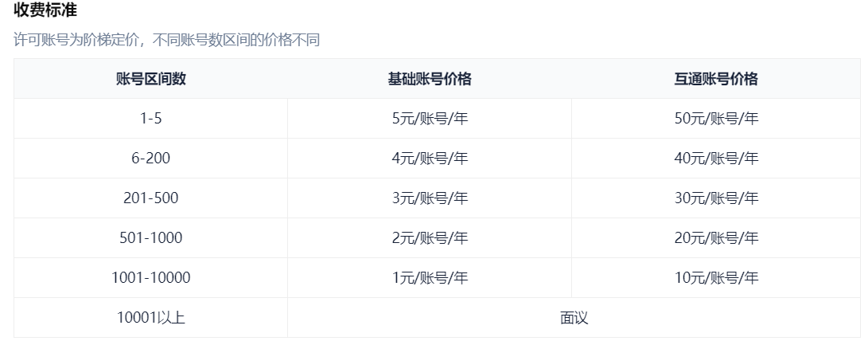868x341 pixels.
Task: Click the 6-200 account range cell
Action: pyautogui.click(x=151, y=159)
